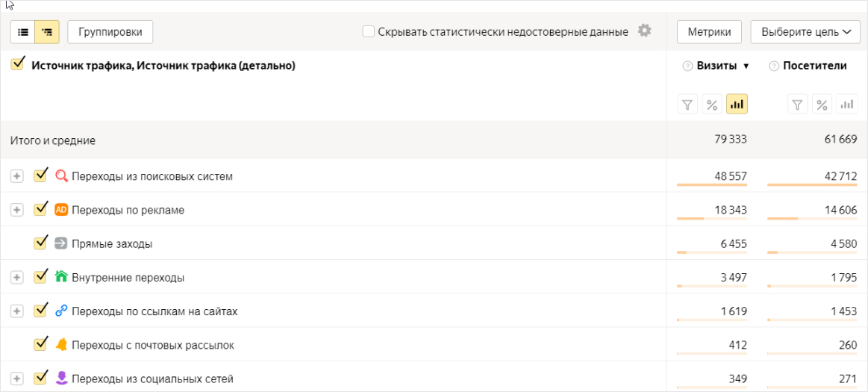Image resolution: width=868 pixels, height=392 pixels.
Task: Click the Метрики button
Action: point(709,32)
